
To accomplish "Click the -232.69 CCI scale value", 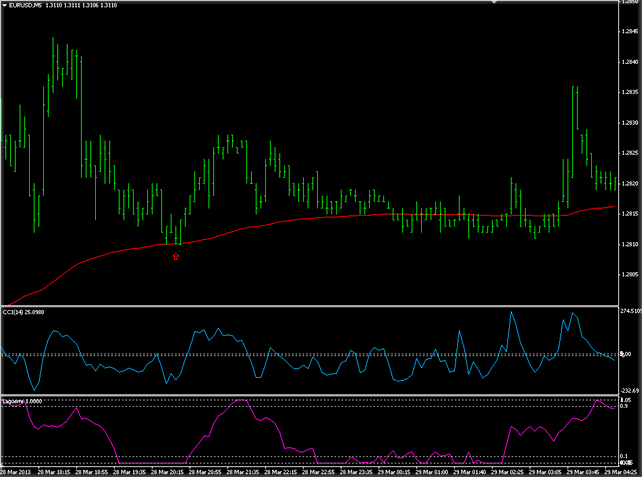I will 629,388.
